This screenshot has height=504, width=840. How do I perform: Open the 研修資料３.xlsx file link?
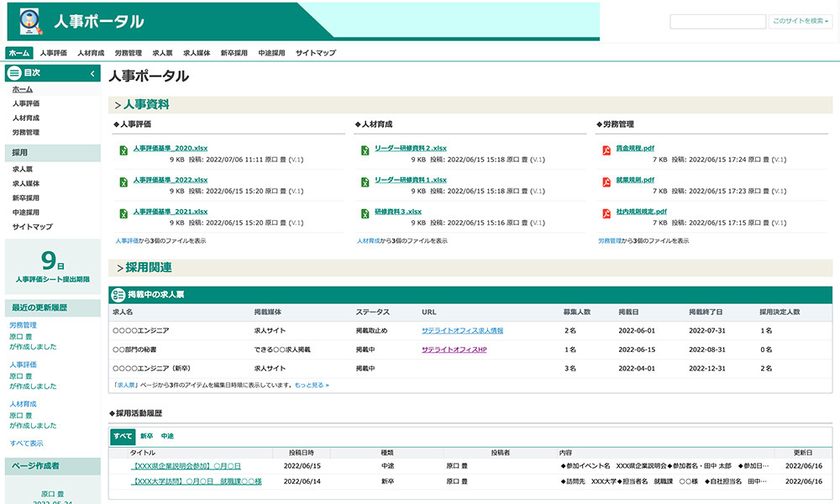(x=398, y=212)
